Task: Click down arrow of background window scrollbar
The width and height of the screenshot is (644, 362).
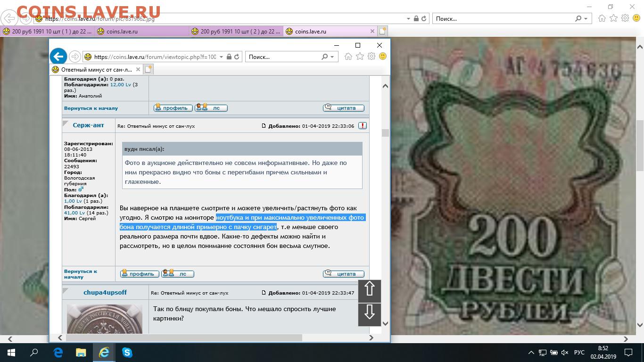Action: click(639, 325)
